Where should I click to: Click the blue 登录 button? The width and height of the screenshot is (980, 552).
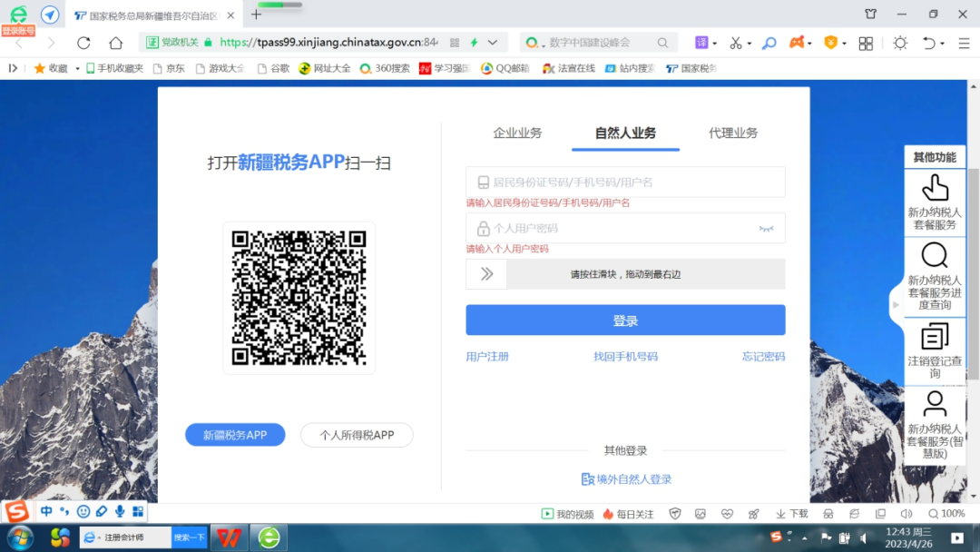(625, 320)
